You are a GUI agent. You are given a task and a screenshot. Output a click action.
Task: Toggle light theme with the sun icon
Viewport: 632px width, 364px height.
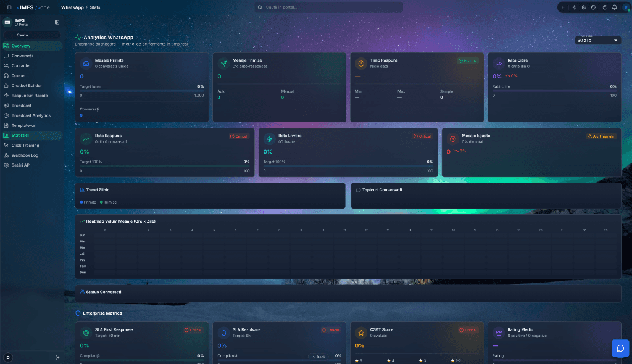[x=574, y=7]
